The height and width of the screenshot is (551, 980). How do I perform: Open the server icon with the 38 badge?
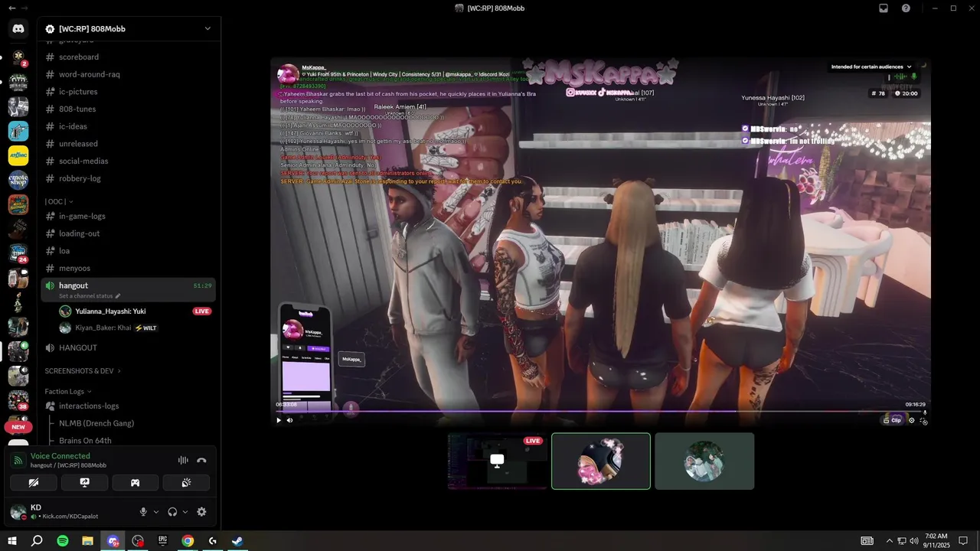pyautogui.click(x=18, y=400)
